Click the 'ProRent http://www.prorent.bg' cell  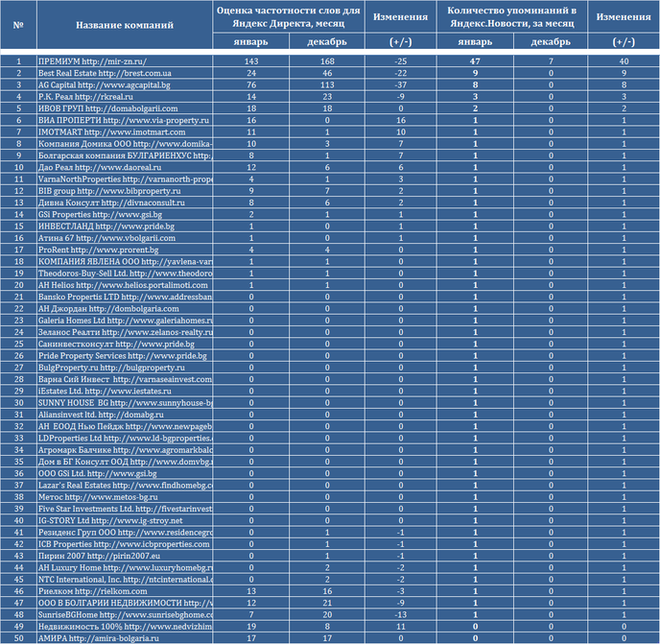[x=125, y=250]
